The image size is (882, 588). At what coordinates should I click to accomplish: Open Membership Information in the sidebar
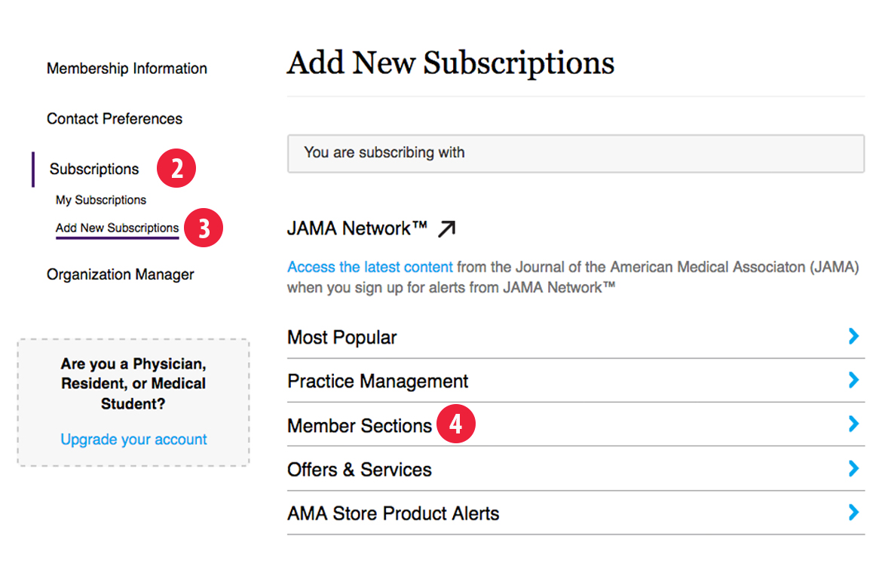click(x=127, y=69)
